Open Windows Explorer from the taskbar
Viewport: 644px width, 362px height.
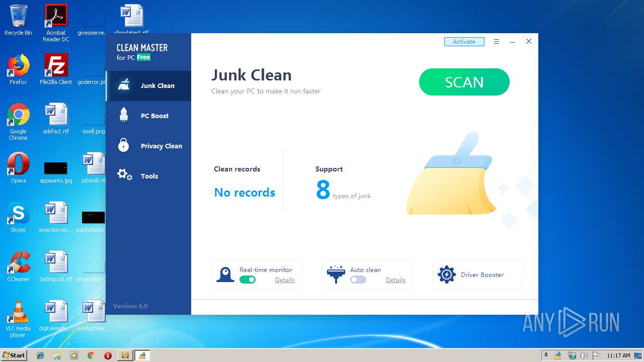[x=57, y=355]
